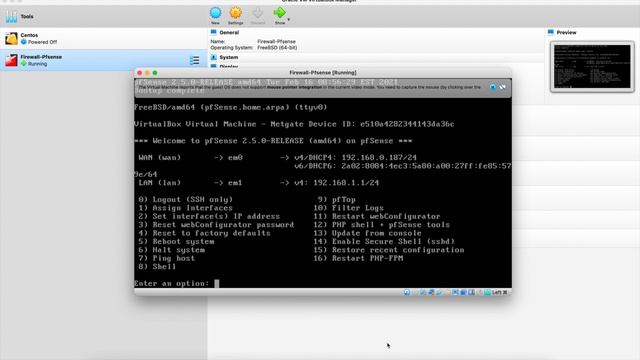Minimize the Firewall-Pfsense VM window
The width and height of the screenshot is (640, 360).
pyautogui.click(x=147, y=73)
